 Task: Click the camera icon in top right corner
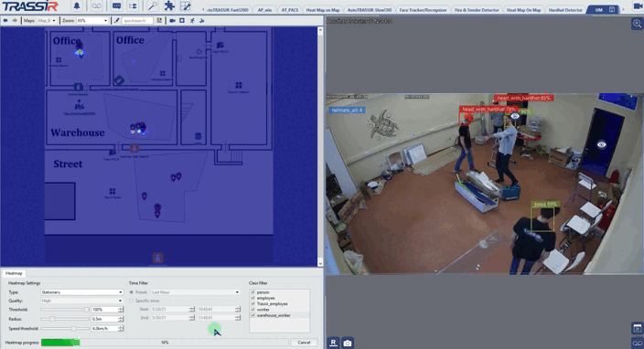(638, 6)
